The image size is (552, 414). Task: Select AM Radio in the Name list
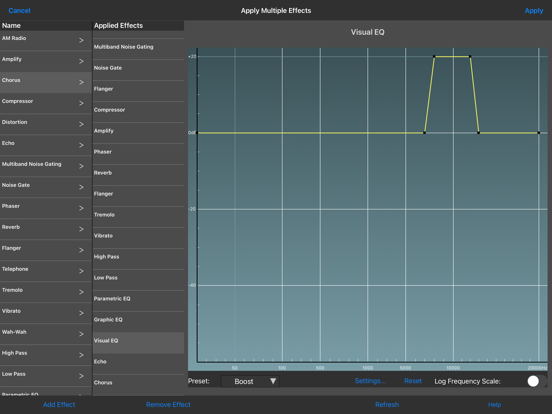(x=46, y=40)
